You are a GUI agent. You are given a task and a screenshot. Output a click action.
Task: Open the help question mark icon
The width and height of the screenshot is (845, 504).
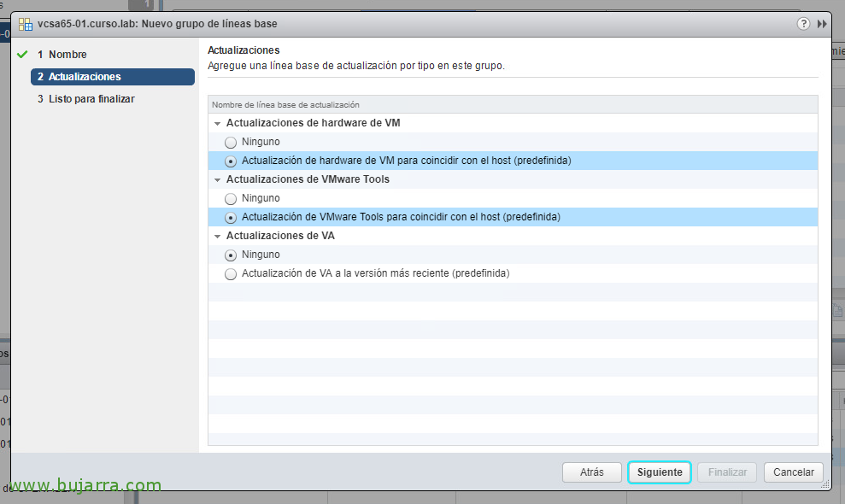[x=803, y=24]
